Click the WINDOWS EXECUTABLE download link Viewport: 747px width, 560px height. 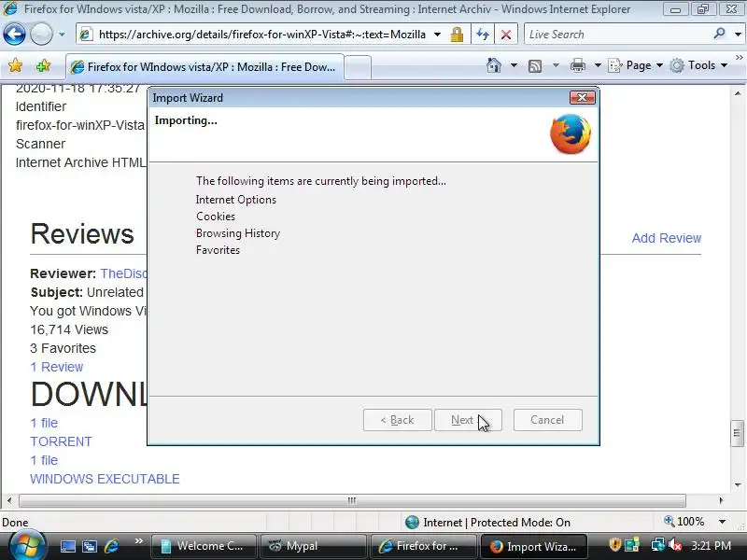coord(105,479)
